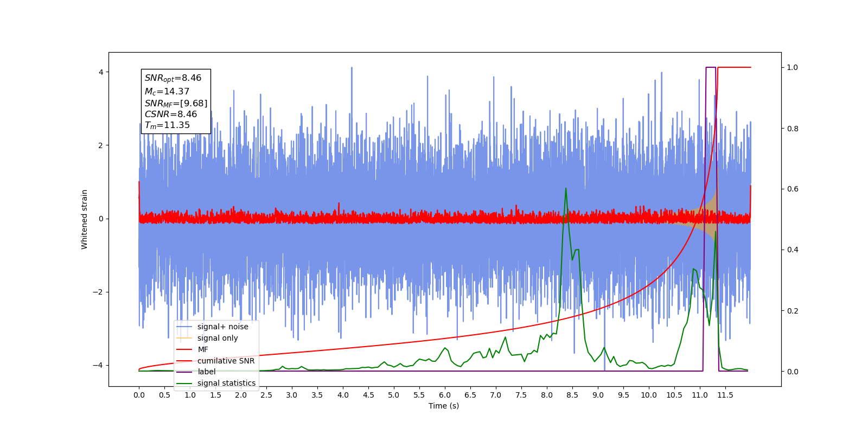868x434 pixels.
Task: Click the purple label pulse top near 11.2 s
Action: (x=711, y=67)
